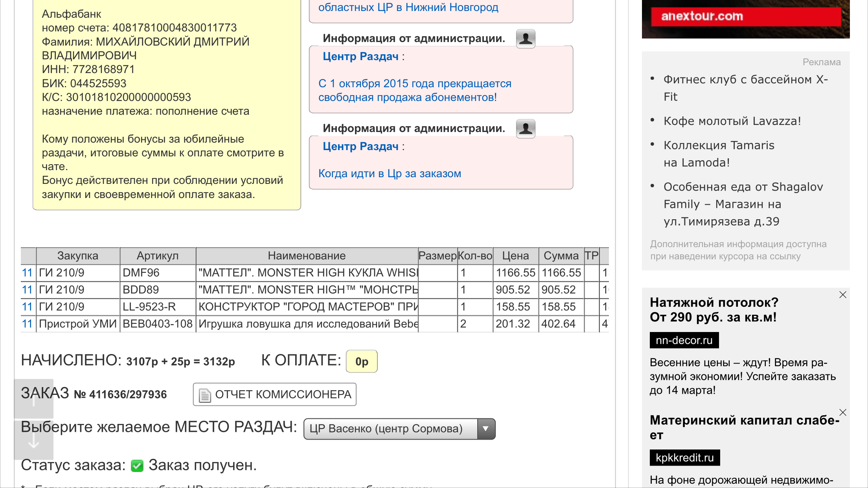Click the Сумма column header

point(561,256)
